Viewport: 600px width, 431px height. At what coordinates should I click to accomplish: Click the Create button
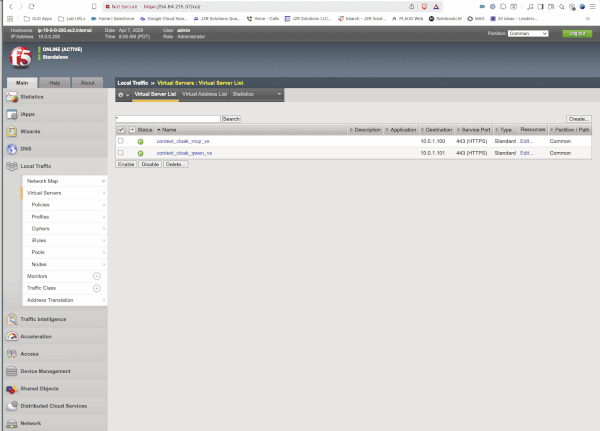point(579,119)
